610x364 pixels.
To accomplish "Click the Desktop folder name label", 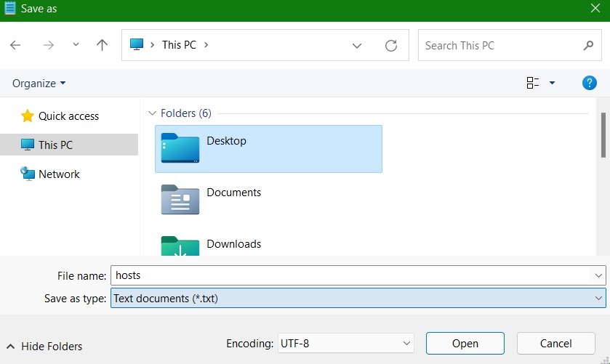I will (x=226, y=141).
